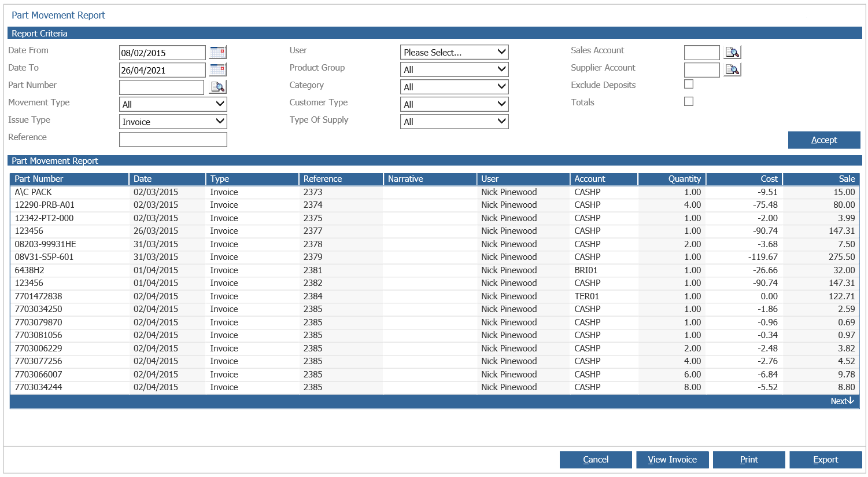Open View Invoice button

click(x=673, y=460)
